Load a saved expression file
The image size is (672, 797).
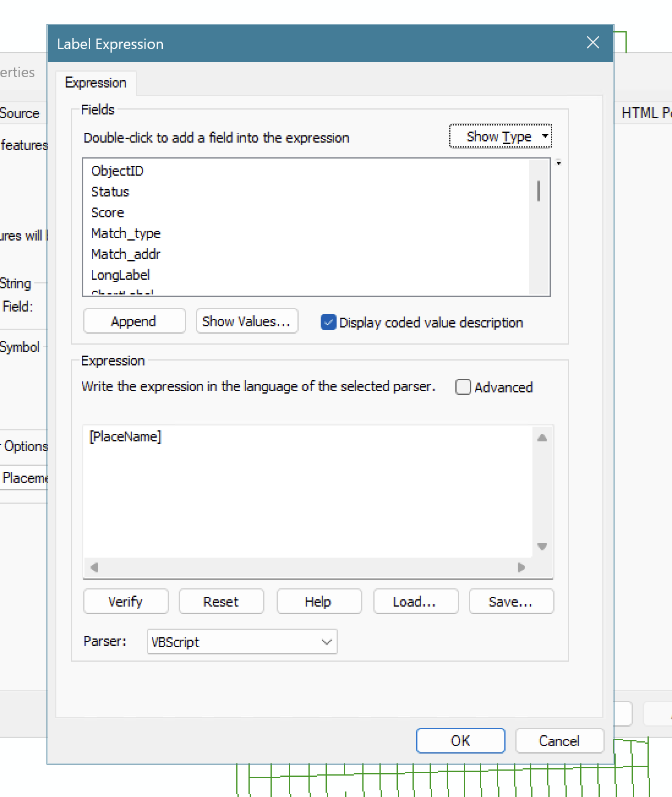click(416, 601)
